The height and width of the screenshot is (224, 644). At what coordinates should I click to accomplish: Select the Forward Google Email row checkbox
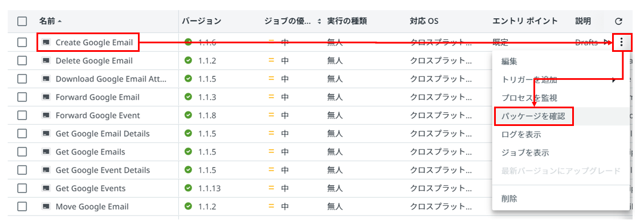pyautogui.click(x=22, y=97)
